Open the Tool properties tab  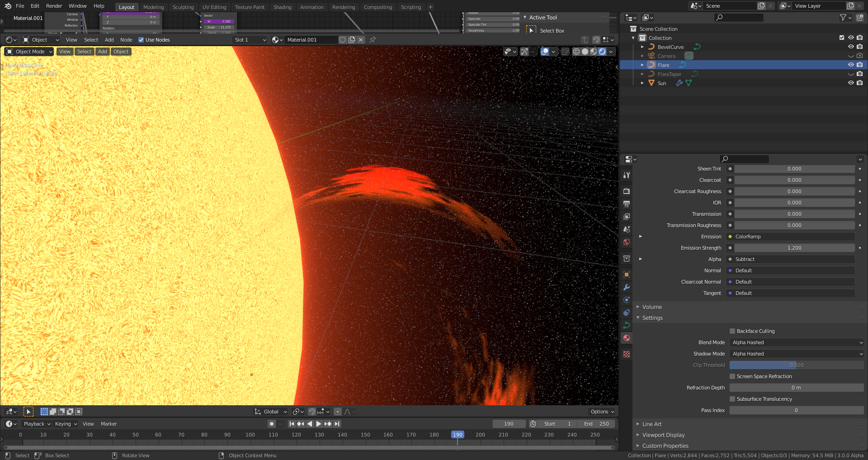(627, 175)
